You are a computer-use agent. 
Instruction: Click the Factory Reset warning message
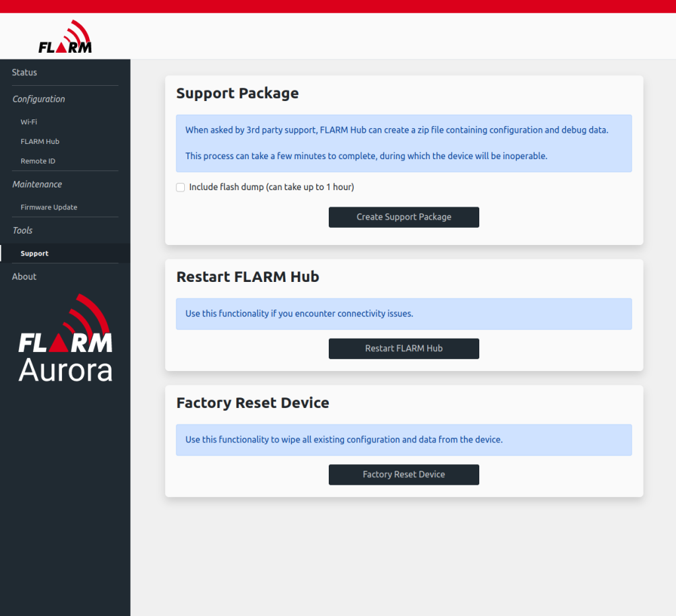click(x=403, y=440)
